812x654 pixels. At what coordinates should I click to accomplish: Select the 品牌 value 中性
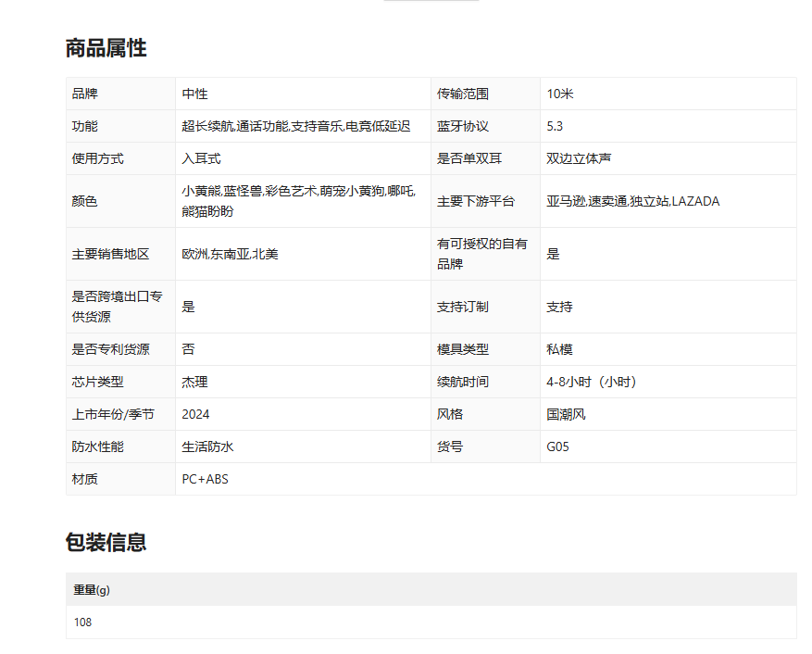(194, 94)
